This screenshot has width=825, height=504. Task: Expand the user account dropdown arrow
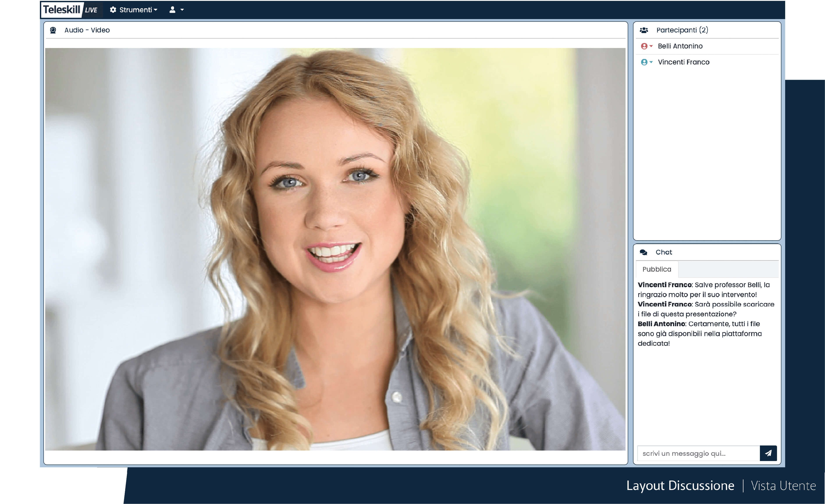[x=182, y=10]
